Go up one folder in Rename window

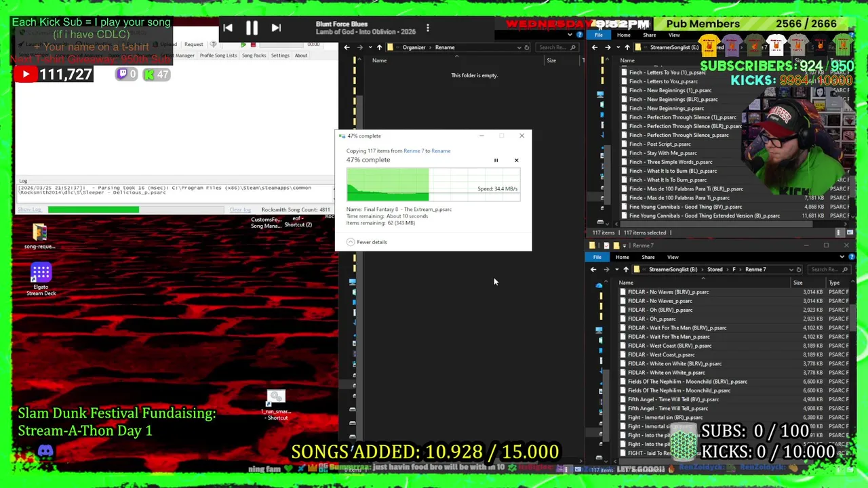(x=379, y=47)
